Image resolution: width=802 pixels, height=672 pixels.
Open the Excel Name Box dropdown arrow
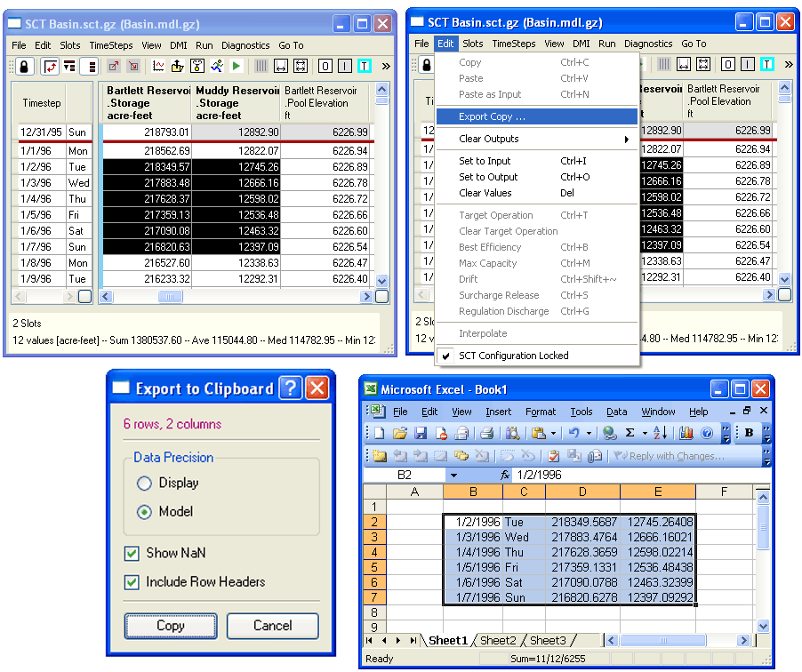[x=453, y=475]
